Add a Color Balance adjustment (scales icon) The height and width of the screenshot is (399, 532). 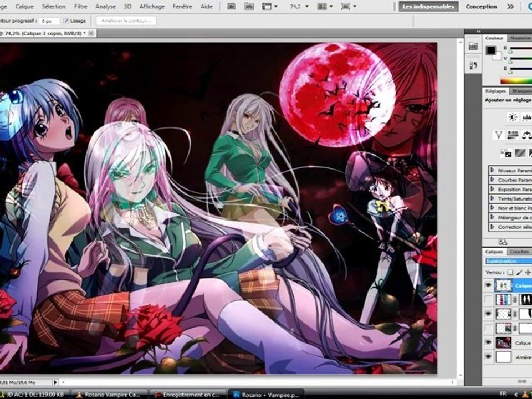[526, 135]
